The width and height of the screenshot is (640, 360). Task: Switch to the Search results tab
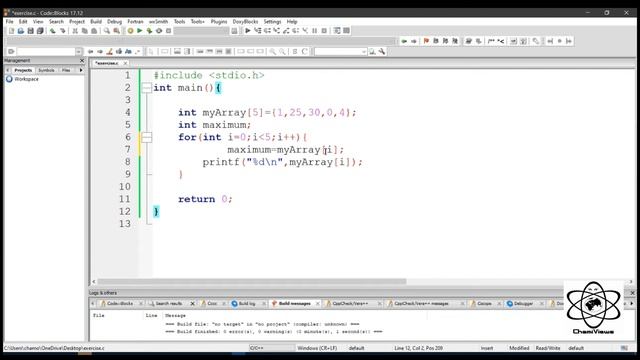click(168, 303)
